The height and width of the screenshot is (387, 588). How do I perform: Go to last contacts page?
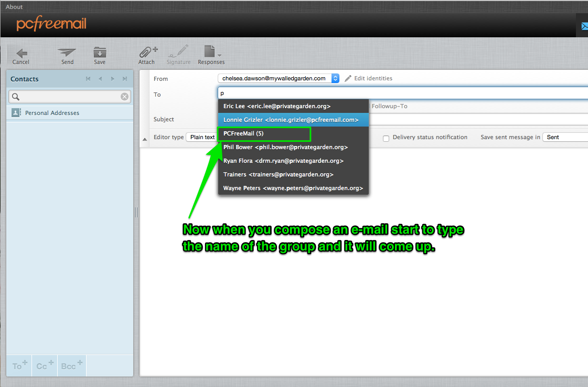[125, 79]
